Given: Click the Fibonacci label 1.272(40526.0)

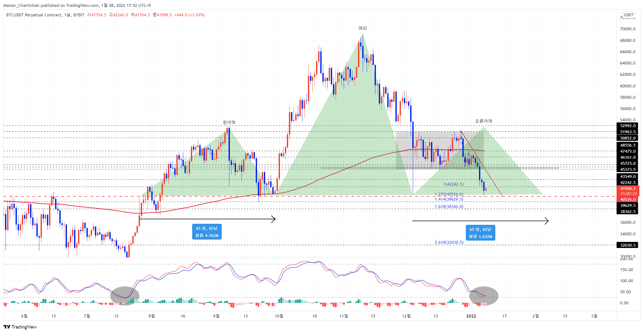Looking at the screenshot, I should (449, 194).
